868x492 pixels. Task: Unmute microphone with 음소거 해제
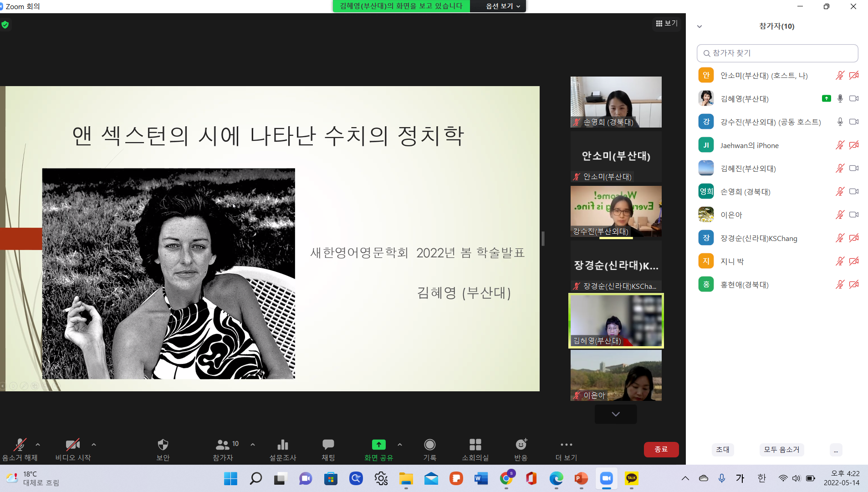click(20, 449)
